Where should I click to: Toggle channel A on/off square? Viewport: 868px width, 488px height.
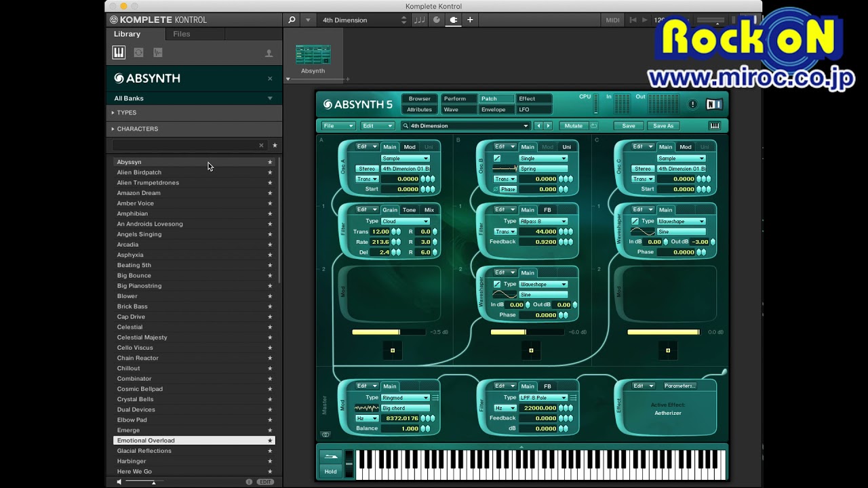(x=393, y=350)
